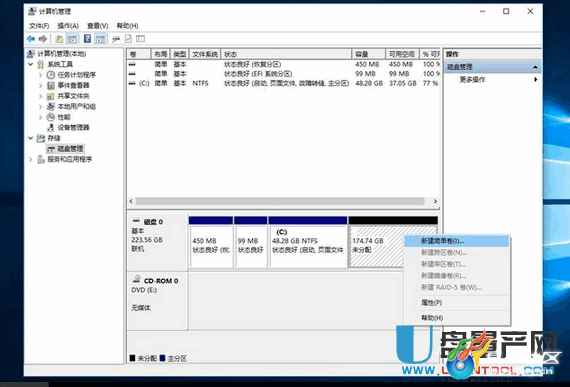Viewport: 570px width, 387px height.
Task: Select the (C:) NTFS volume row
Action: coord(284,84)
